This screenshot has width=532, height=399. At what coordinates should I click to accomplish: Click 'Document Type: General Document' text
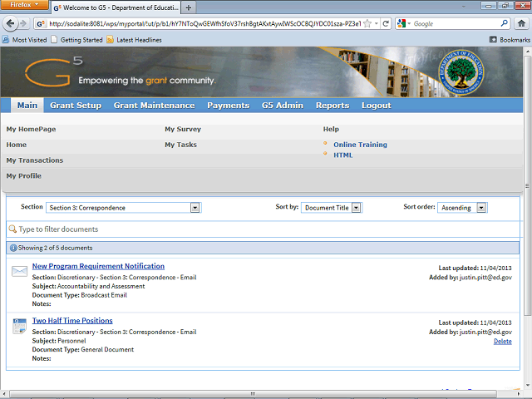[83, 349]
